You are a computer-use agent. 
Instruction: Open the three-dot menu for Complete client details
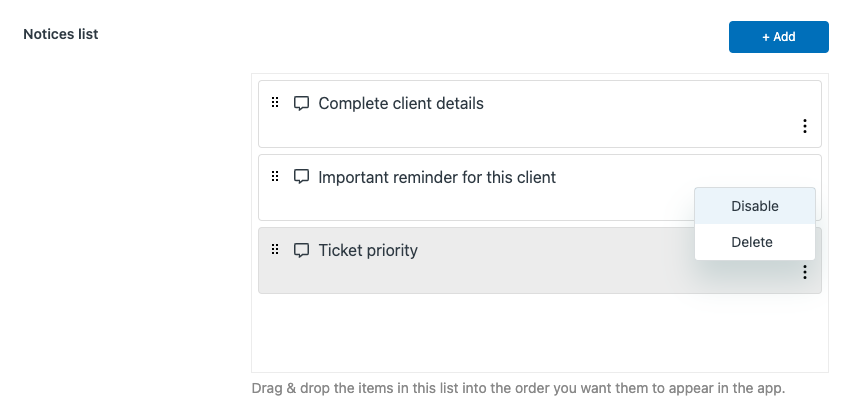coord(804,126)
